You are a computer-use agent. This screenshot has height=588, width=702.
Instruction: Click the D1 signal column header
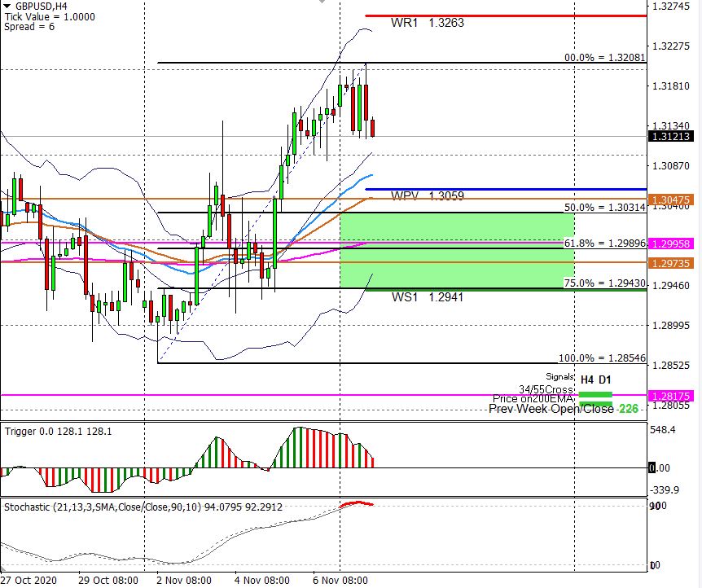[x=605, y=380]
